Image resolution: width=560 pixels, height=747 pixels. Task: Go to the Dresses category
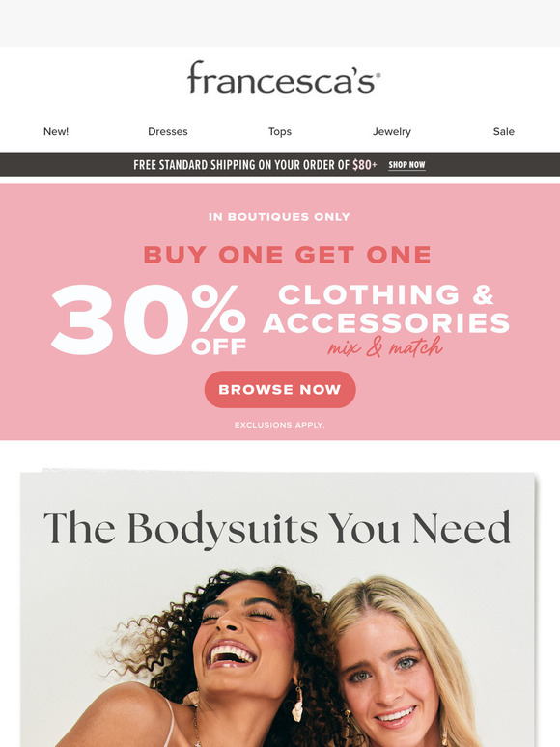[x=168, y=131]
